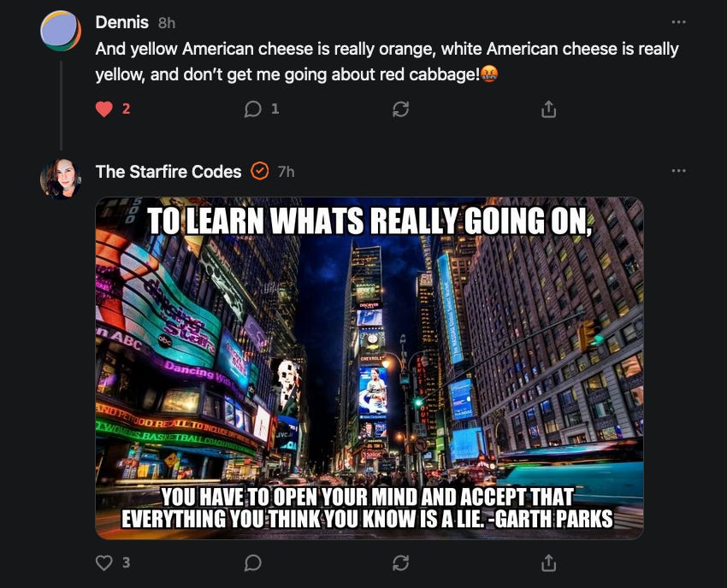
Task: Open the Times Square meme image
Action: (x=369, y=368)
